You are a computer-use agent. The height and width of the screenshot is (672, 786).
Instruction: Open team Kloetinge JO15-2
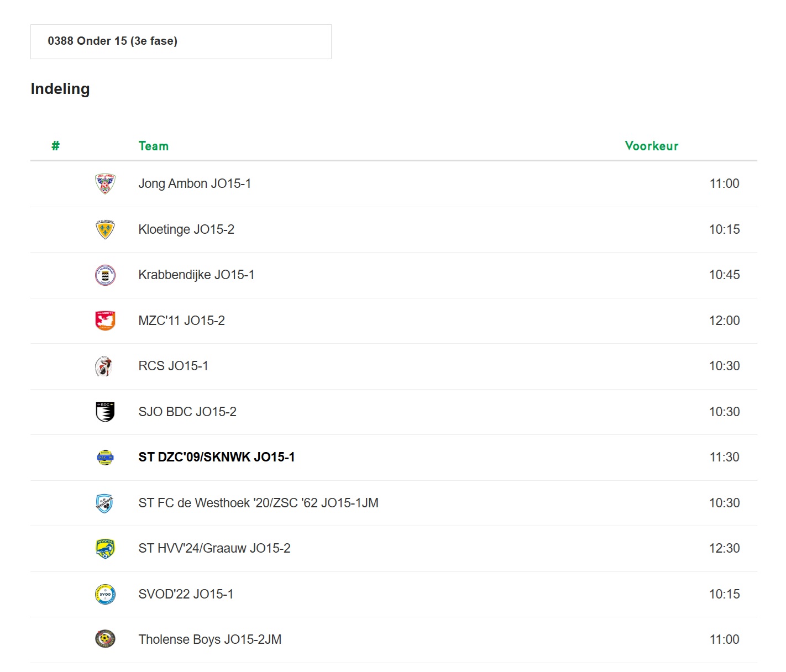tap(186, 229)
